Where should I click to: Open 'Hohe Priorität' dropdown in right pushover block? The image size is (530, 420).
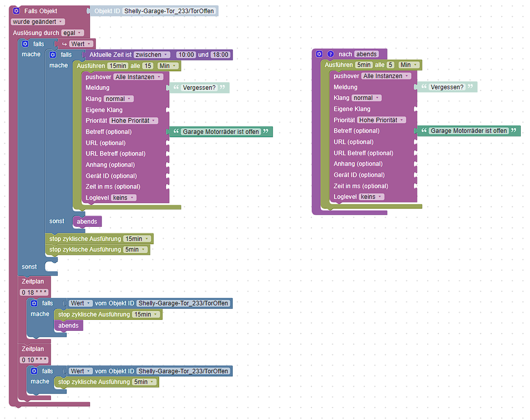[382, 120]
